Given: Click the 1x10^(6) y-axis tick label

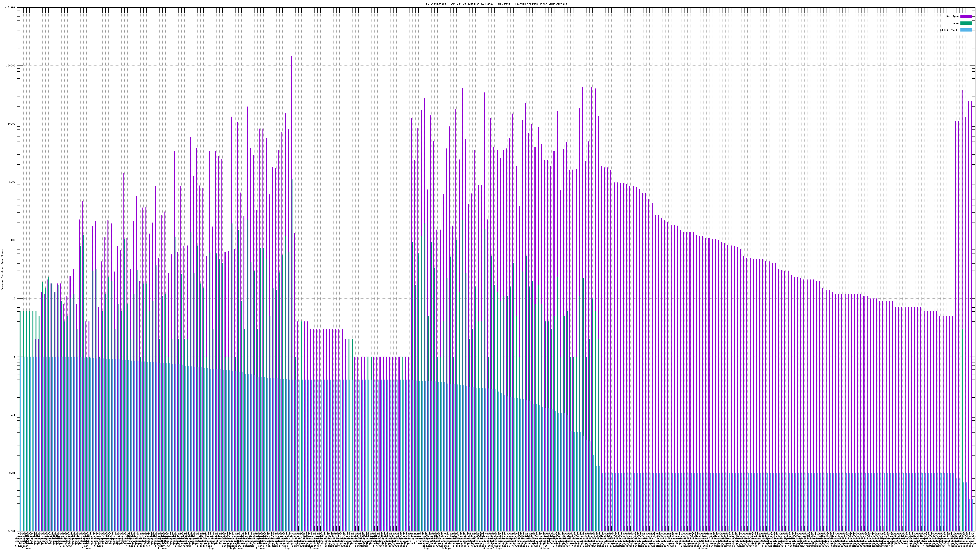Looking at the screenshot, I should 9,7.
